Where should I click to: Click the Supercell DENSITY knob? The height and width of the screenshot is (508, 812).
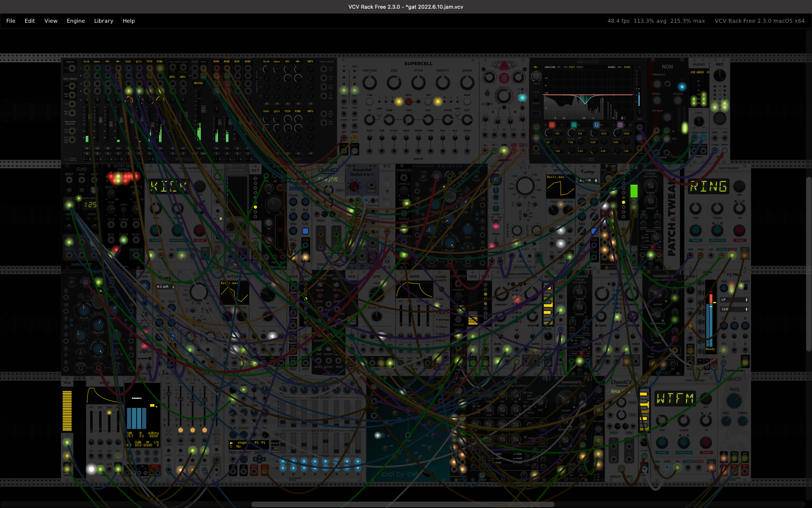pyautogui.click(x=443, y=82)
